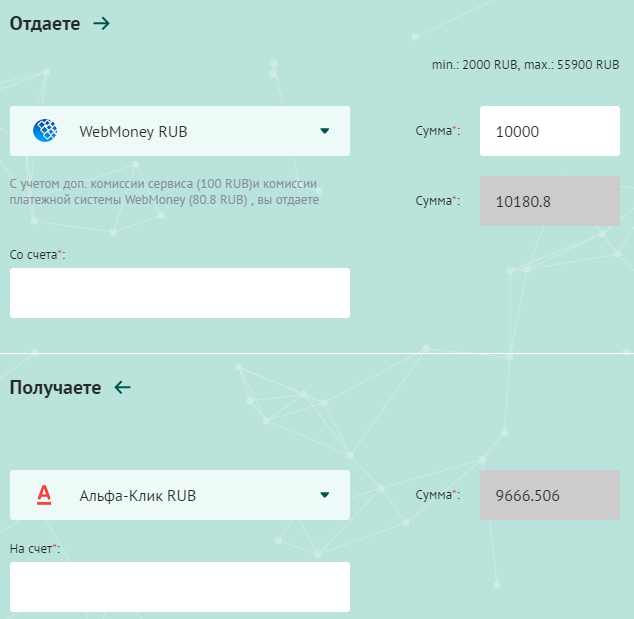Click the Со счета label

(x=37, y=255)
